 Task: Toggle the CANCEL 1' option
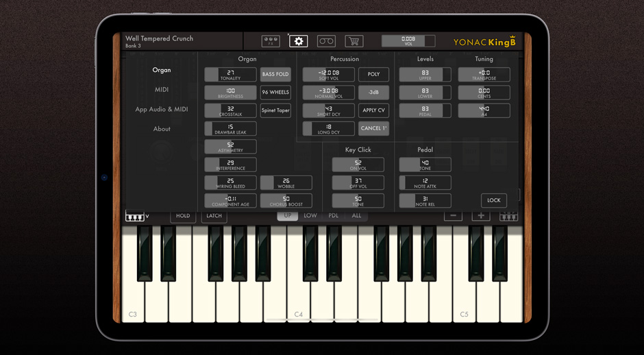[x=373, y=128]
